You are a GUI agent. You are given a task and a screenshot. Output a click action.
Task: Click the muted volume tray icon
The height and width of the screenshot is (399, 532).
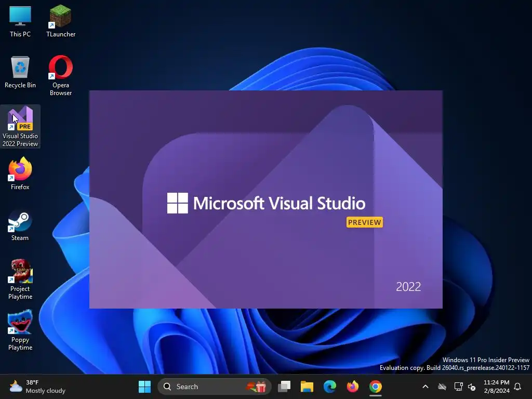[472, 387]
